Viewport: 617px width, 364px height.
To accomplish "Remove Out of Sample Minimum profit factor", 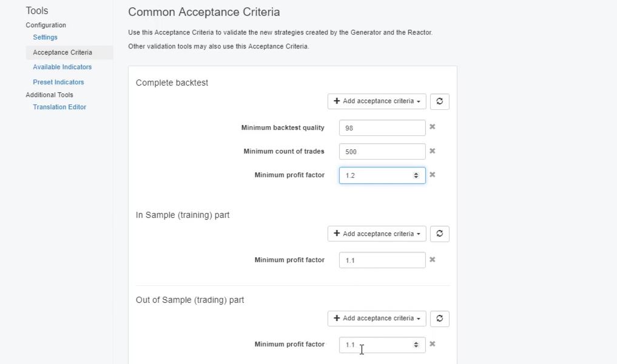I will click(433, 344).
